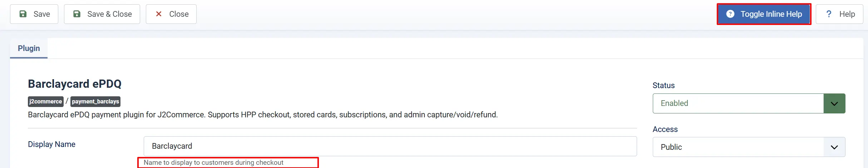This screenshot has height=168, width=868.
Task: Click the j2commerce folder badge
Action: [46, 102]
